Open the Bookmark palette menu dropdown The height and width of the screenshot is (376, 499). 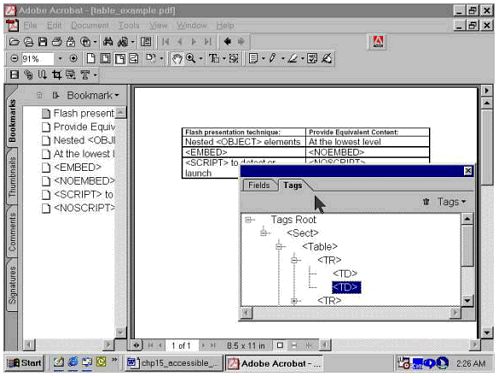click(x=93, y=95)
